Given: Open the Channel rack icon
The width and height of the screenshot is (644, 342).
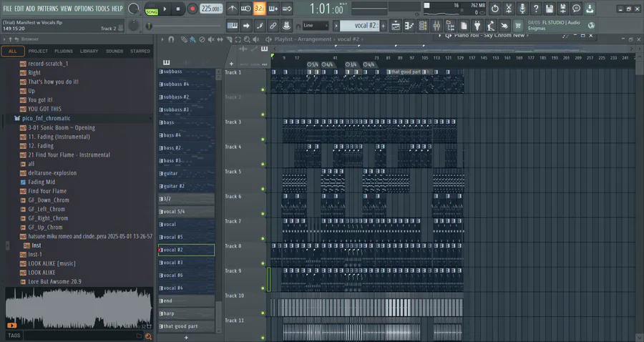Looking at the screenshot, I should (423, 26).
